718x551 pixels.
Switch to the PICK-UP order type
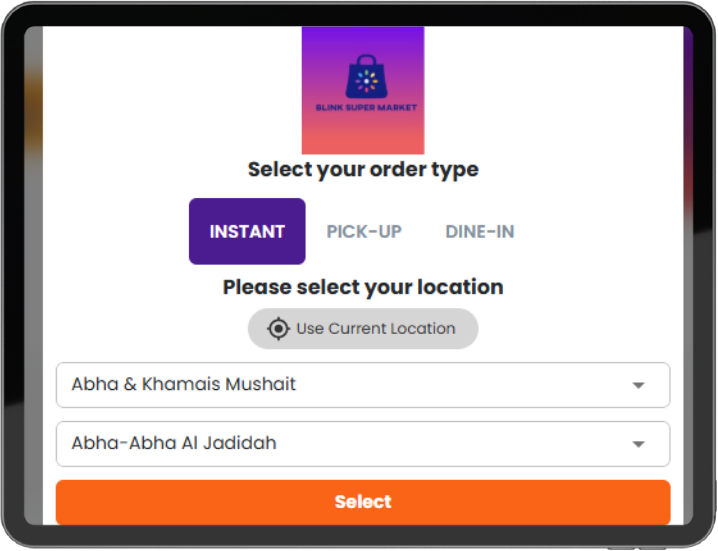[x=364, y=231]
